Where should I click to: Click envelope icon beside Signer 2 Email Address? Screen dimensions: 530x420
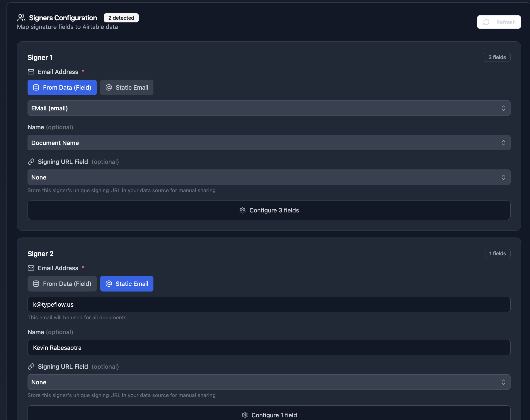[31, 268]
